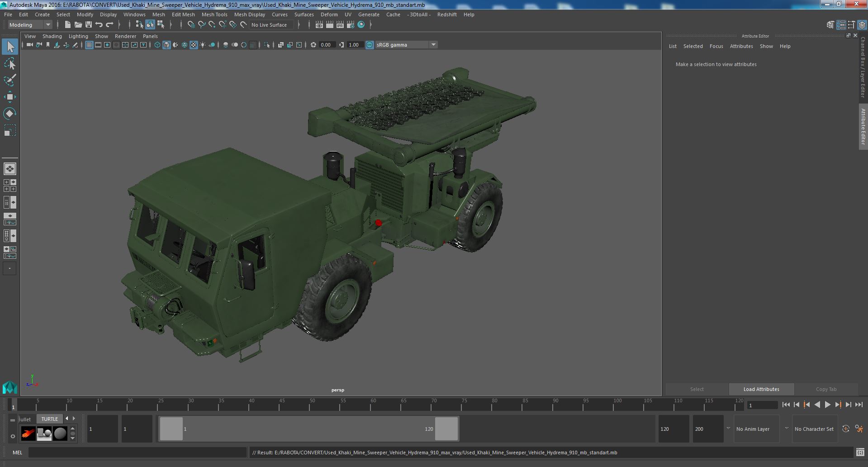This screenshot has width=868, height=467.
Task: Activate the Select tool arrow
Action: pos(10,47)
